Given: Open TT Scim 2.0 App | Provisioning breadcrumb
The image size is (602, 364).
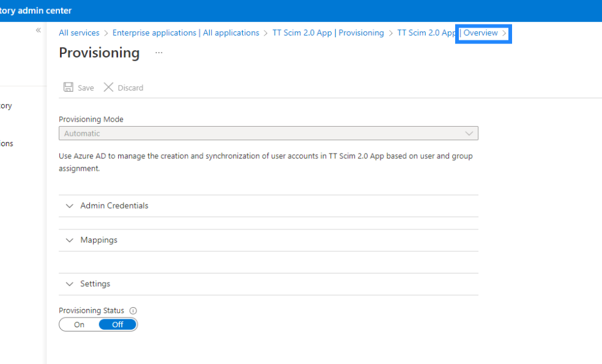Looking at the screenshot, I should point(329,32).
